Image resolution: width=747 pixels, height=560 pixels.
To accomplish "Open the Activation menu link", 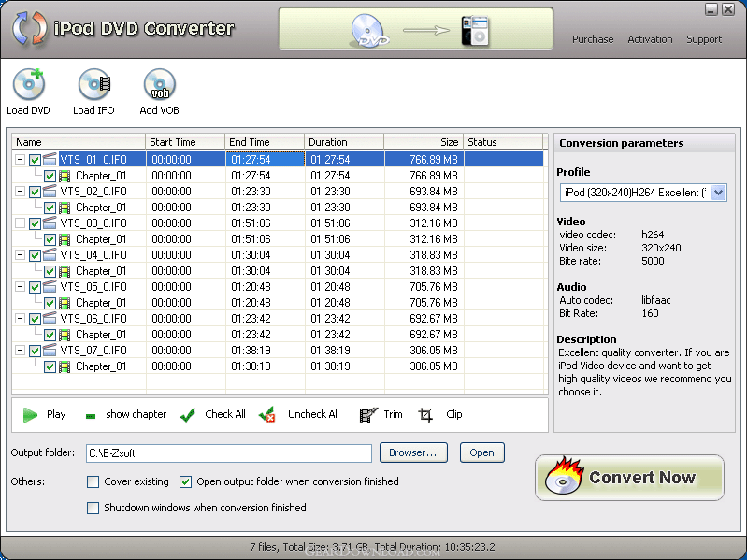I will point(650,39).
